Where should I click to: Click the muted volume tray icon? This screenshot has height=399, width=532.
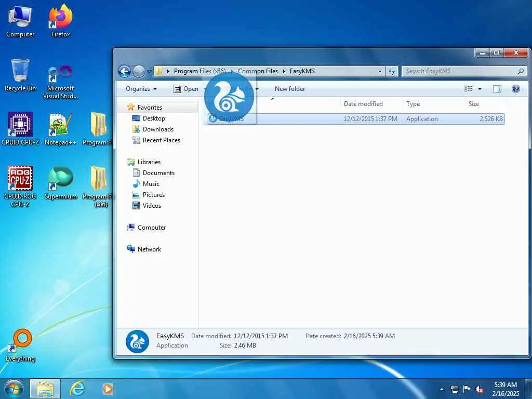[480, 389]
